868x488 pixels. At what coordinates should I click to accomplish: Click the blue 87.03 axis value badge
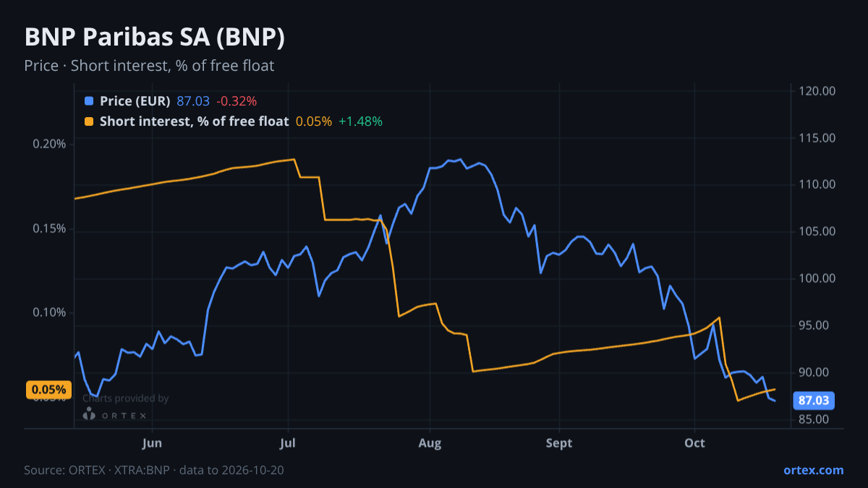[814, 400]
